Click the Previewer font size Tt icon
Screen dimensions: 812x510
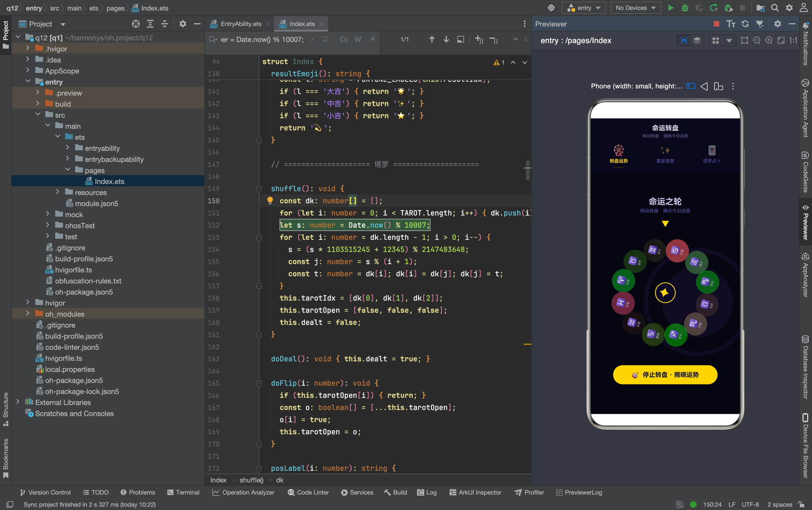pyautogui.click(x=731, y=23)
